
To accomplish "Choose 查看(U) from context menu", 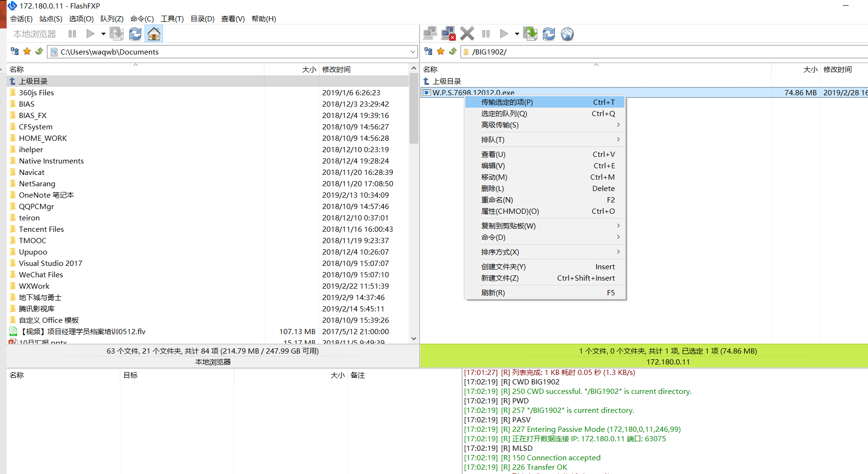I will [x=545, y=154].
